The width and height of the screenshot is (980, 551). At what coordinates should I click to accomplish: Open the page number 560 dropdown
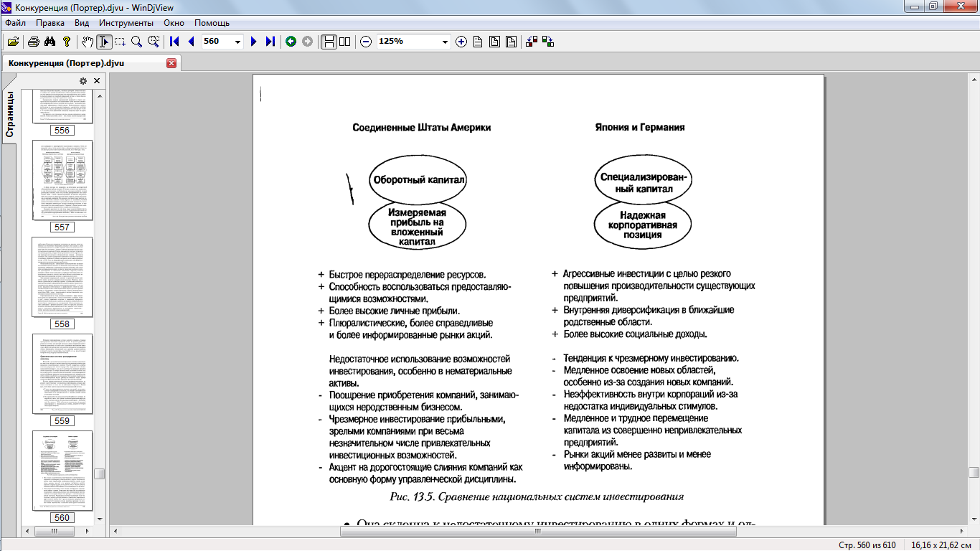238,42
